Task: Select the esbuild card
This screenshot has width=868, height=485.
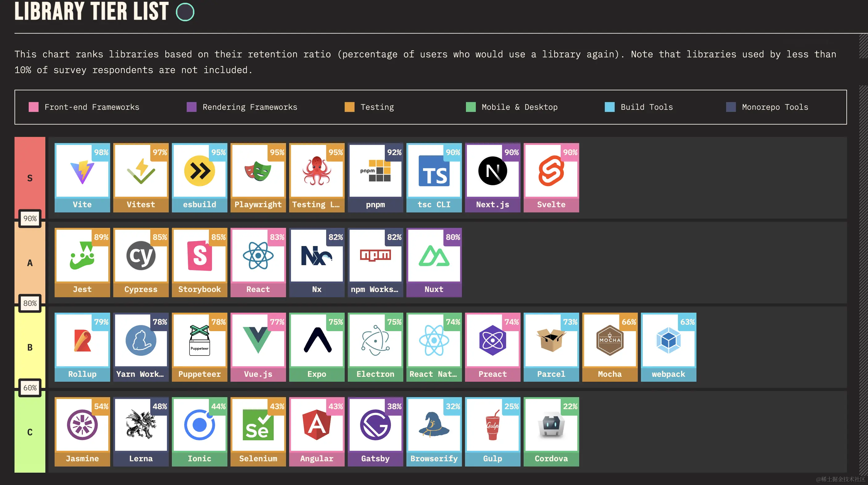Action: point(199,178)
